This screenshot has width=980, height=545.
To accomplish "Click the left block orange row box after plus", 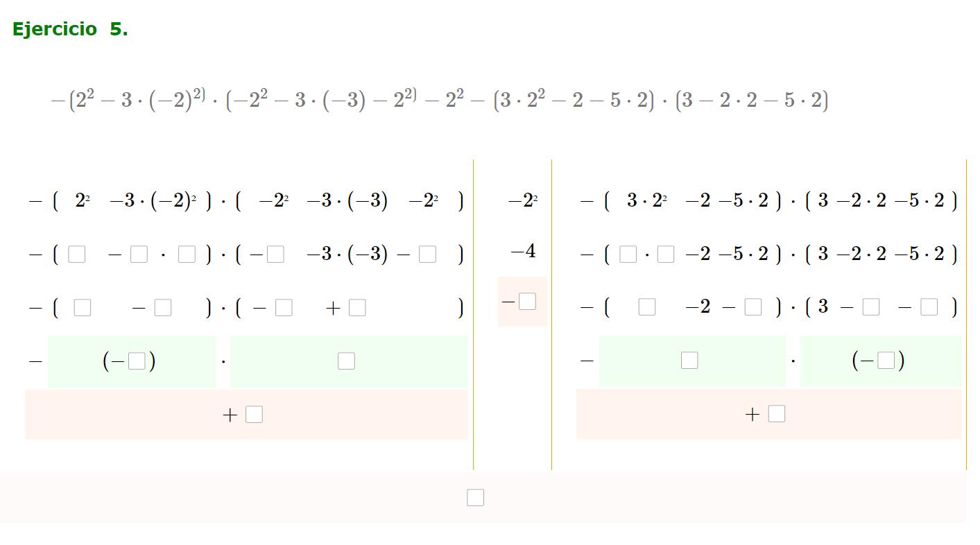I will [254, 415].
